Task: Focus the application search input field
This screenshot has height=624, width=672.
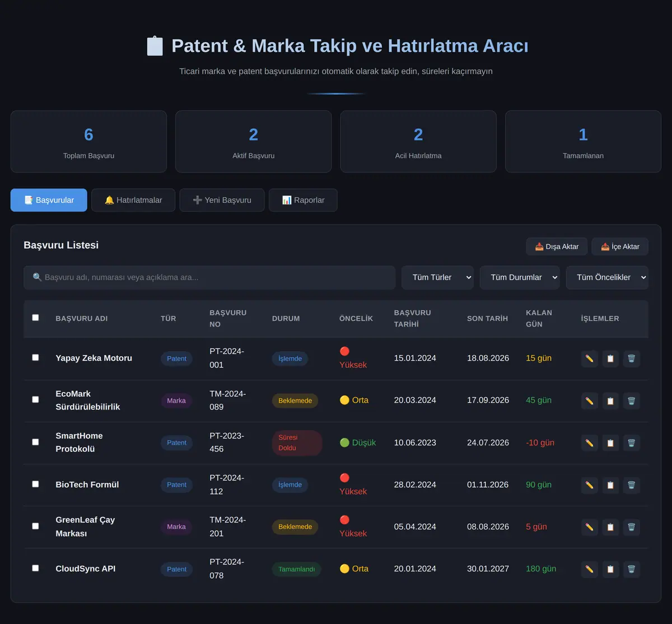Action: [x=209, y=277]
